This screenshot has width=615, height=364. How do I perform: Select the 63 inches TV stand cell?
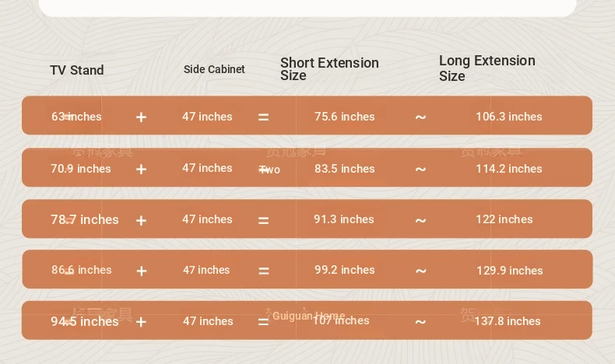pyautogui.click(x=76, y=117)
